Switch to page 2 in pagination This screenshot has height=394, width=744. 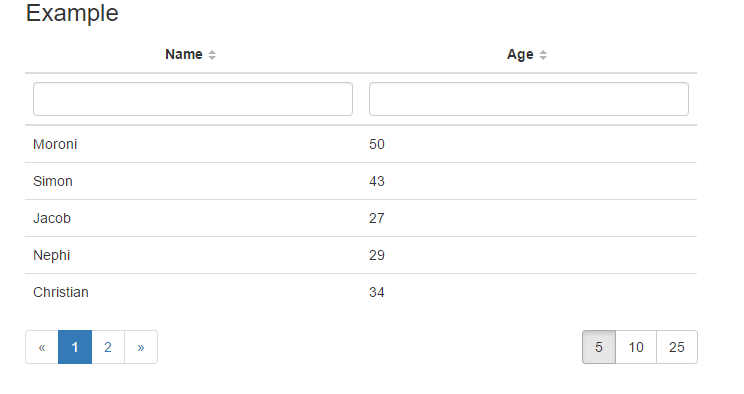tap(108, 347)
